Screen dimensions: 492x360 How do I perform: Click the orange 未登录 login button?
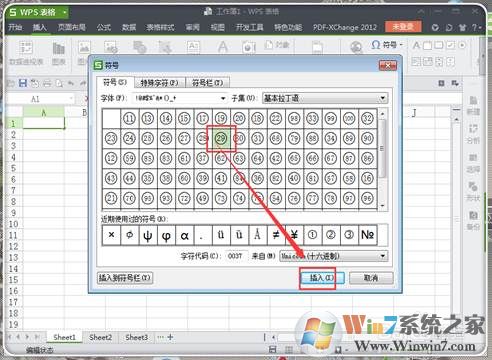[x=403, y=27]
